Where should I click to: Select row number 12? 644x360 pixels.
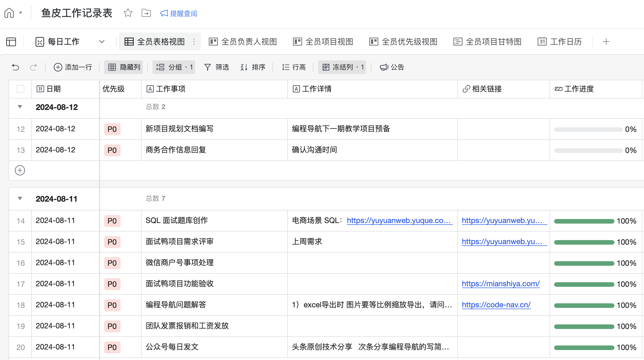(20, 129)
